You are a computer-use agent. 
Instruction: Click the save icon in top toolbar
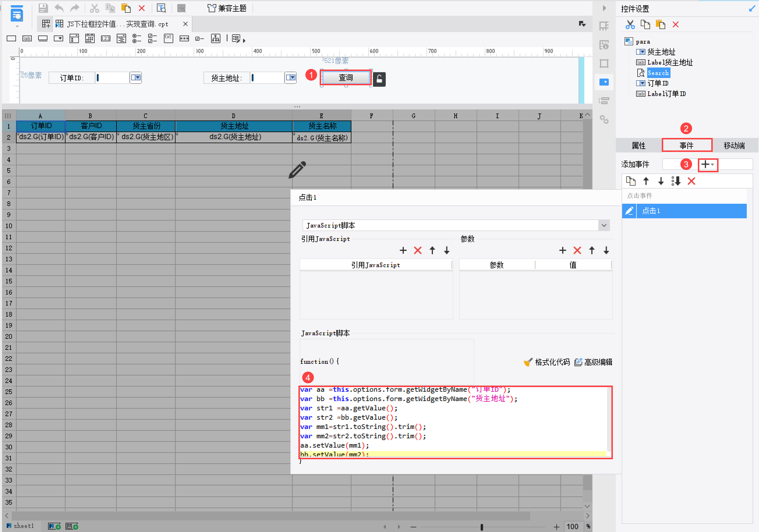point(43,8)
